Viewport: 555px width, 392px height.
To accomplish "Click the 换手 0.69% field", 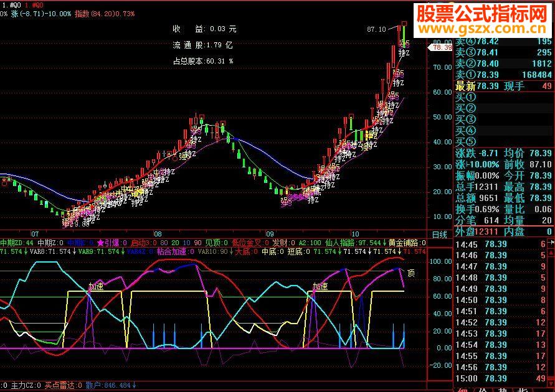I will pos(477,209).
